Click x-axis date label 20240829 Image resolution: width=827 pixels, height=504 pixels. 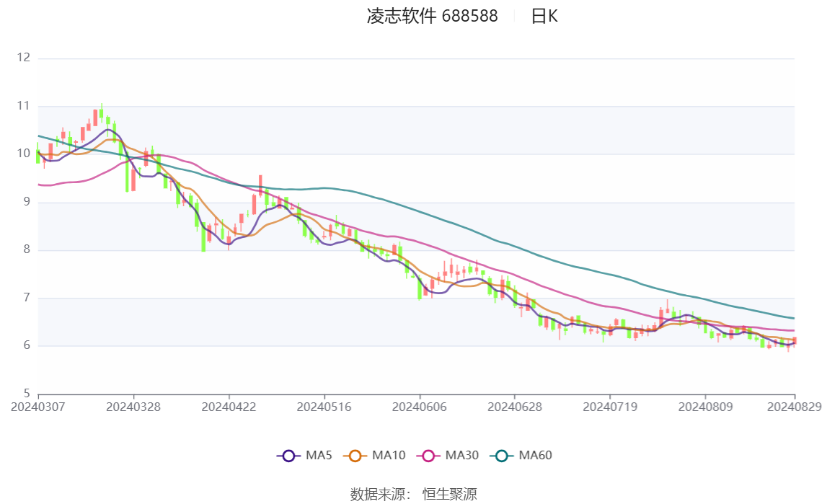coord(795,407)
